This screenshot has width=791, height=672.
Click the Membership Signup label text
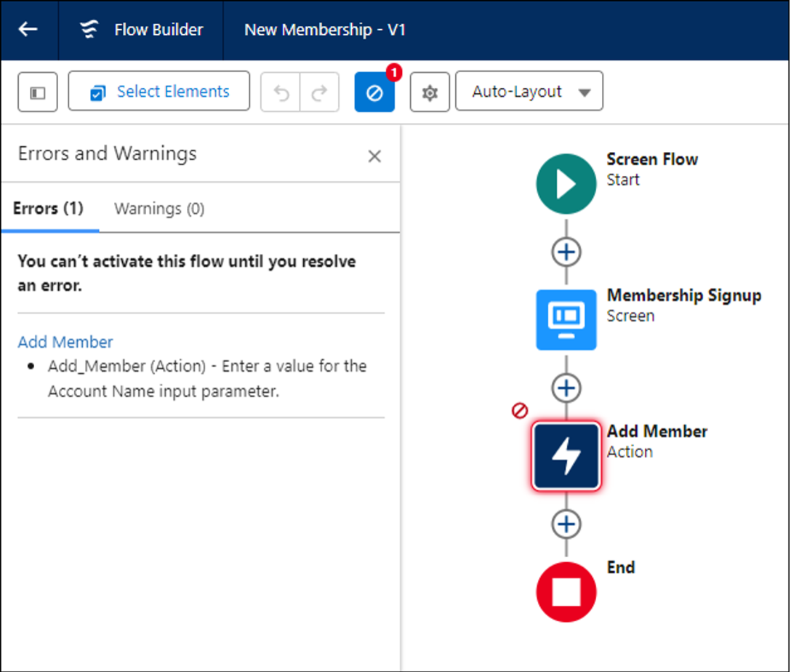(684, 296)
